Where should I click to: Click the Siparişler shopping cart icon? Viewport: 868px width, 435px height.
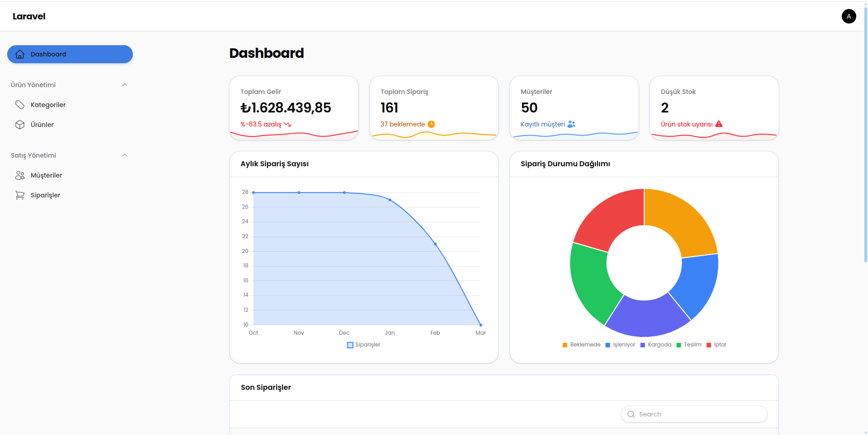coord(20,195)
